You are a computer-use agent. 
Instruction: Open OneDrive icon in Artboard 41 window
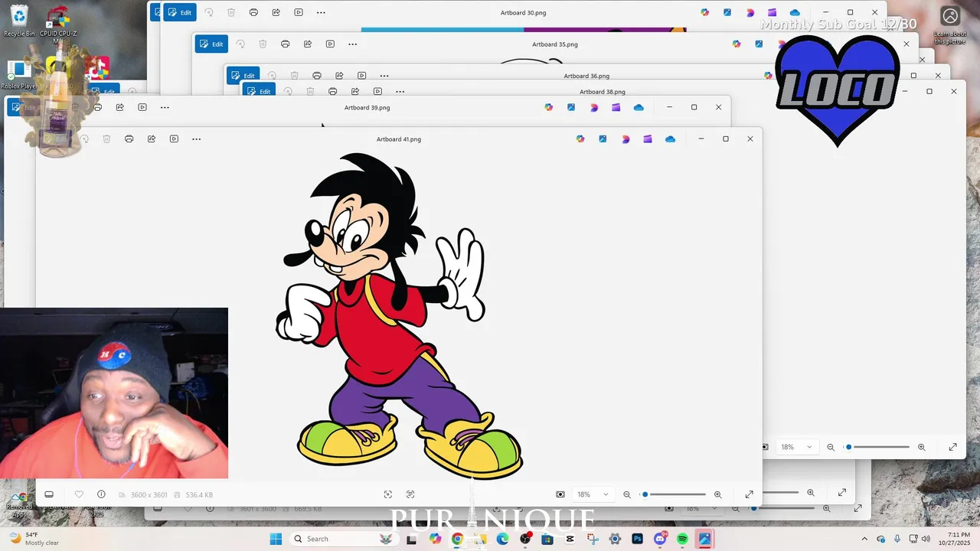(x=670, y=139)
